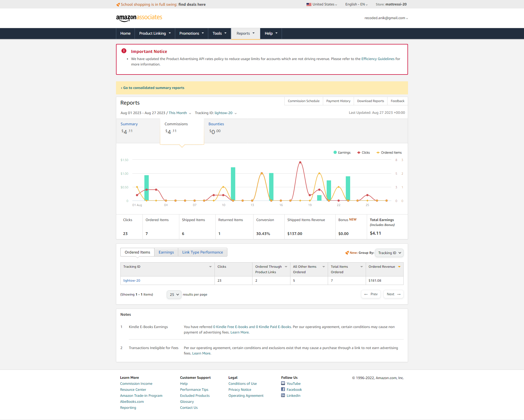This screenshot has width=524, height=420.
Task: Open the English - EN language dropdown
Action: pyautogui.click(x=356, y=4)
